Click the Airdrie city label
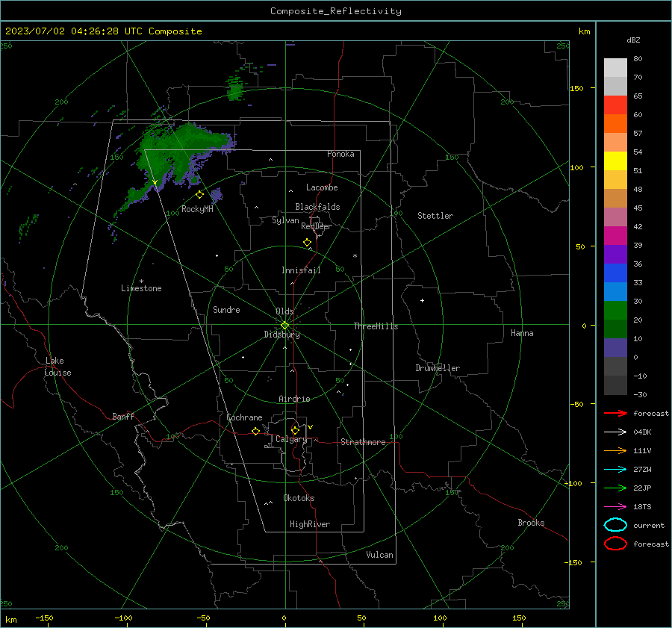The image size is (672, 628). pos(294,399)
